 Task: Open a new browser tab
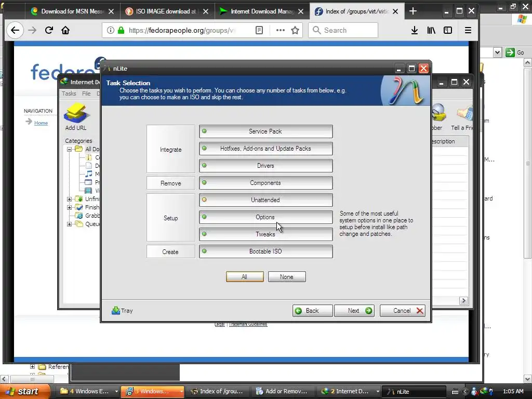[413, 11]
